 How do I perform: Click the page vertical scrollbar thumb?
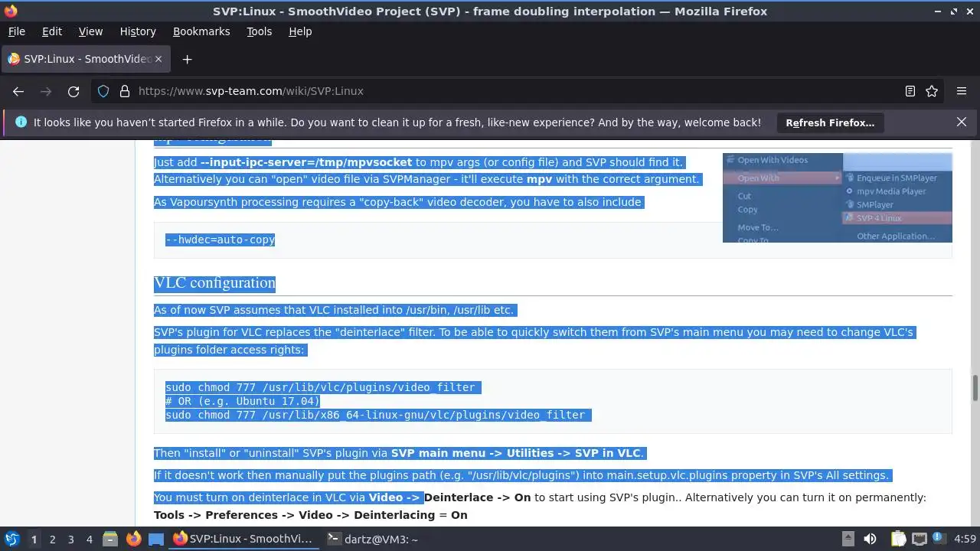tap(975, 388)
